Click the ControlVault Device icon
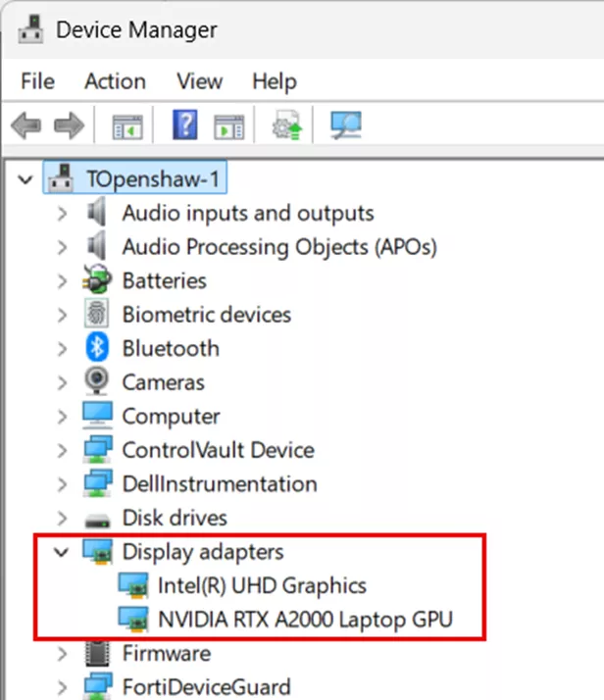604x700 pixels. (97, 449)
